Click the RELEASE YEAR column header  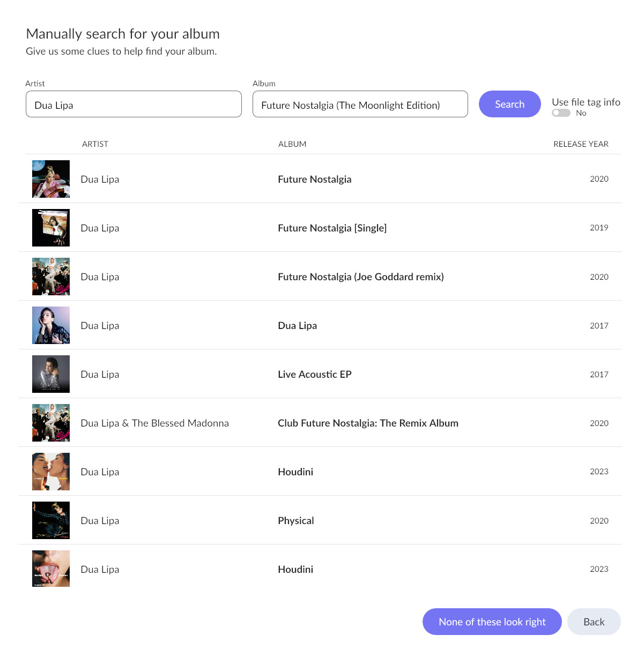[581, 144]
